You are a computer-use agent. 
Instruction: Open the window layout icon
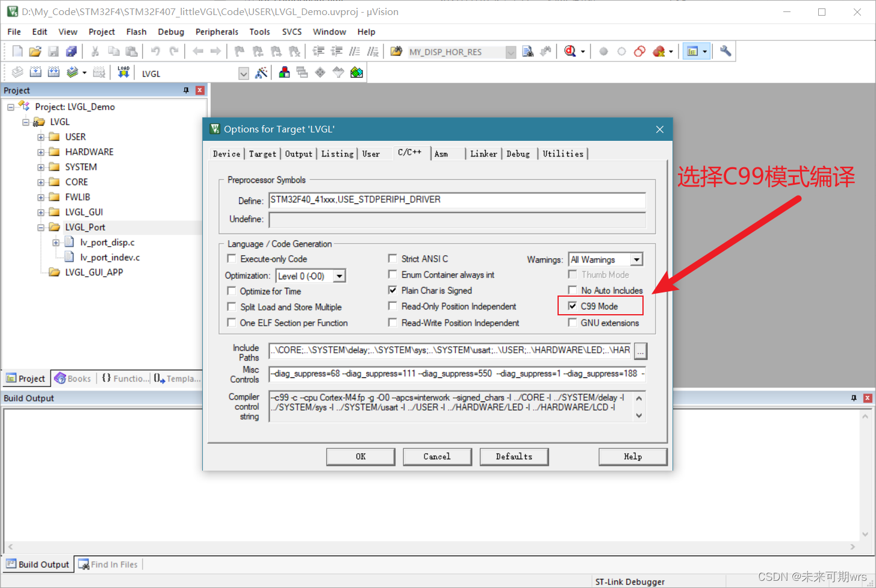tap(692, 52)
